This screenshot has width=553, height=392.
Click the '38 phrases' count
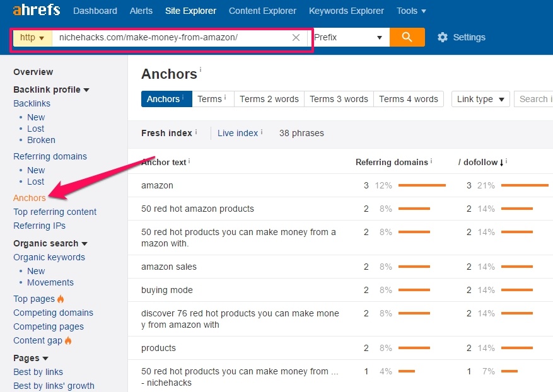tap(301, 133)
